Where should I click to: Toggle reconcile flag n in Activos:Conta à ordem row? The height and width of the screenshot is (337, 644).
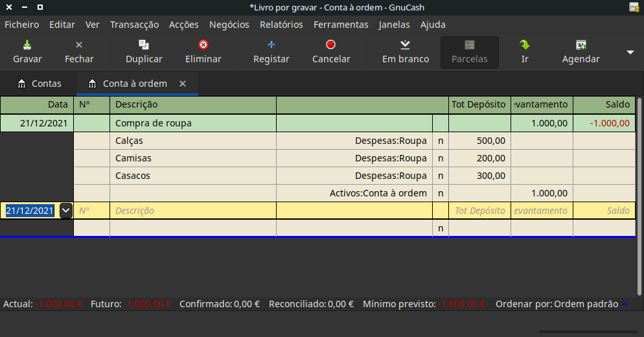[x=441, y=193]
